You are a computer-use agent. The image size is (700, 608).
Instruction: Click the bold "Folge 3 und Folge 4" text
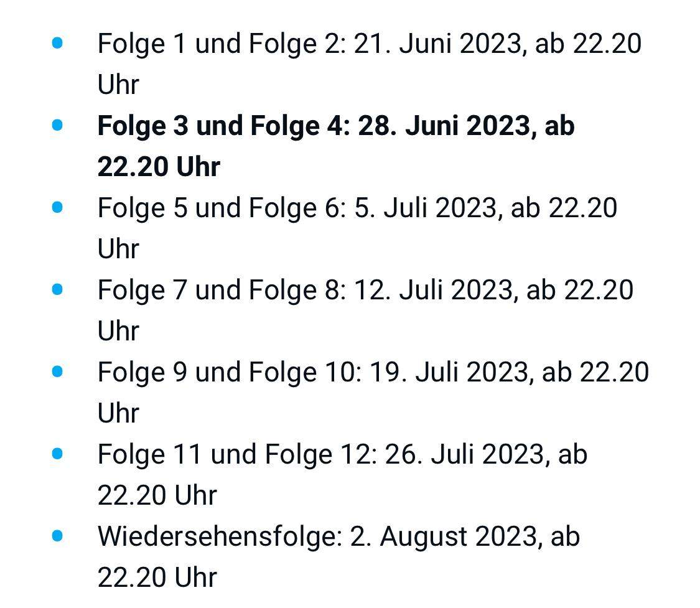tap(220, 126)
